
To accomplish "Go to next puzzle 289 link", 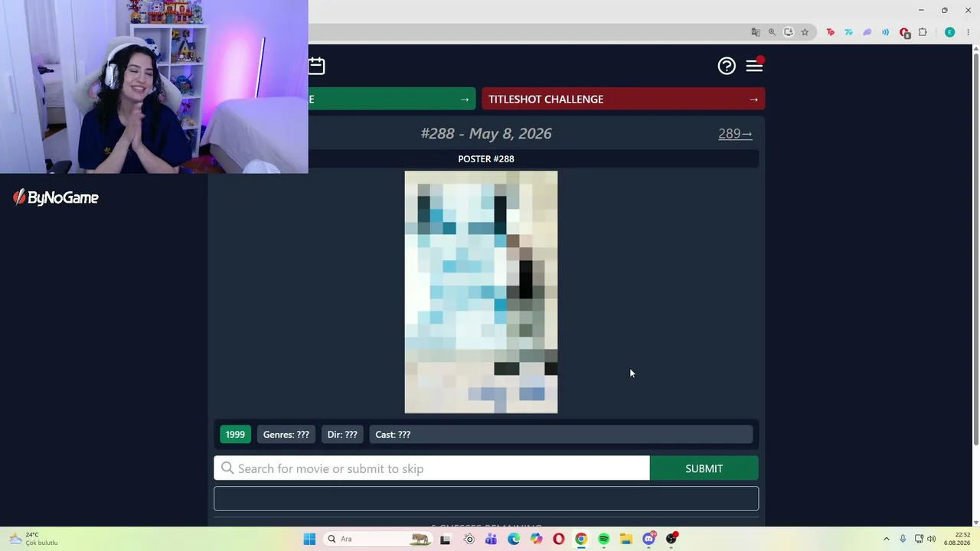I will point(735,134).
